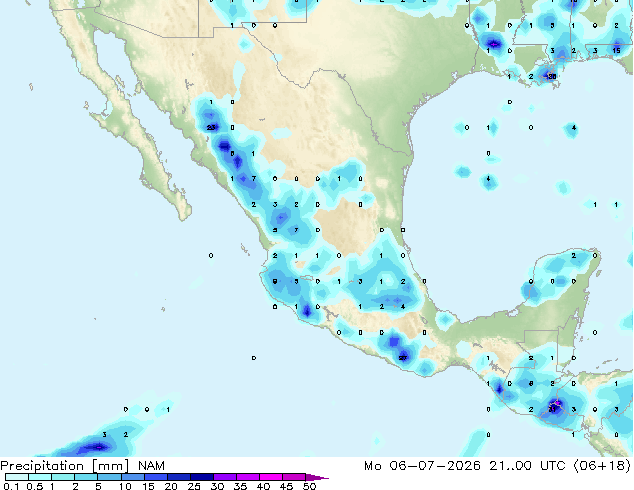Click the 45–50 mm legend color box
The width and height of the screenshot is (634, 490).
[294, 477]
